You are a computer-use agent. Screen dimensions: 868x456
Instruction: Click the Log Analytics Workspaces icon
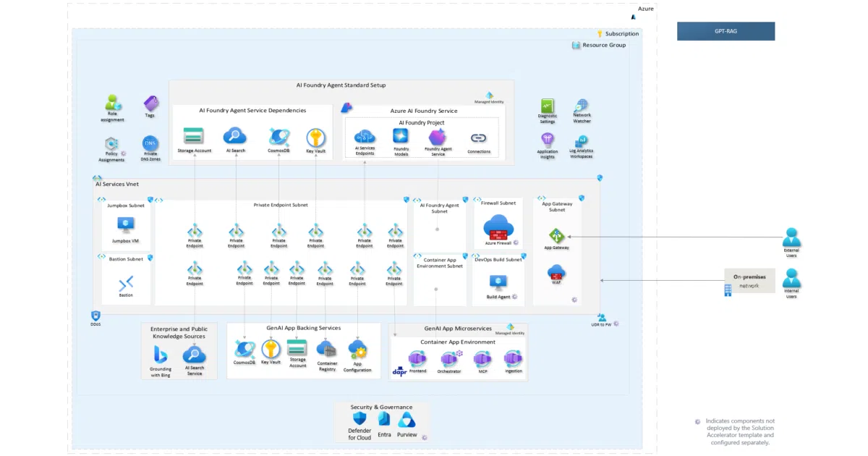pyautogui.click(x=581, y=141)
